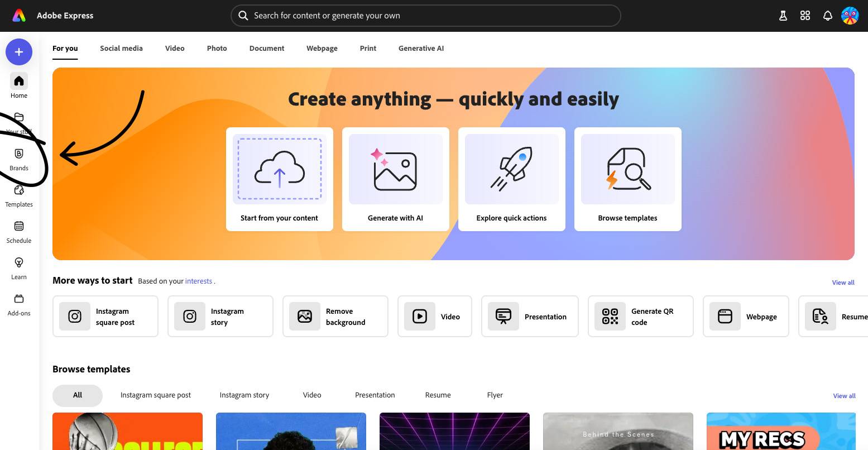868x450 pixels.
Task: Open the beaker labs icon
Action: 783,16
